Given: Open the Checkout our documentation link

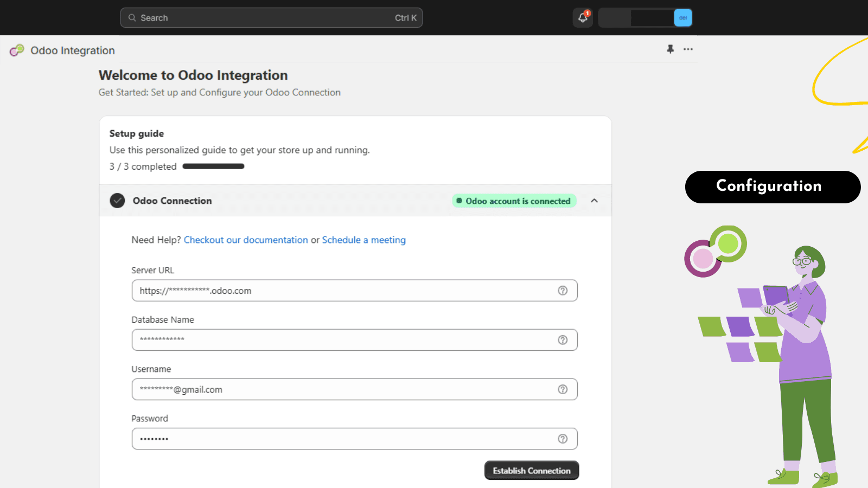Looking at the screenshot, I should tap(246, 240).
